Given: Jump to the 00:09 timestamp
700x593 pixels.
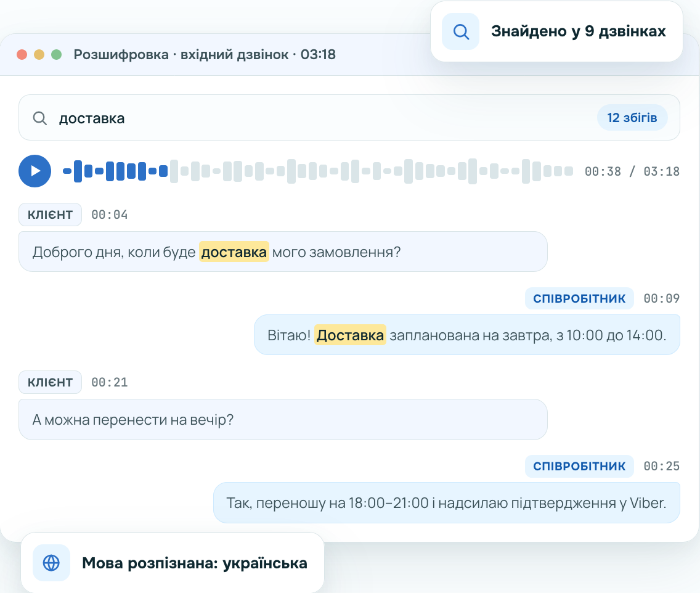Looking at the screenshot, I should (662, 298).
